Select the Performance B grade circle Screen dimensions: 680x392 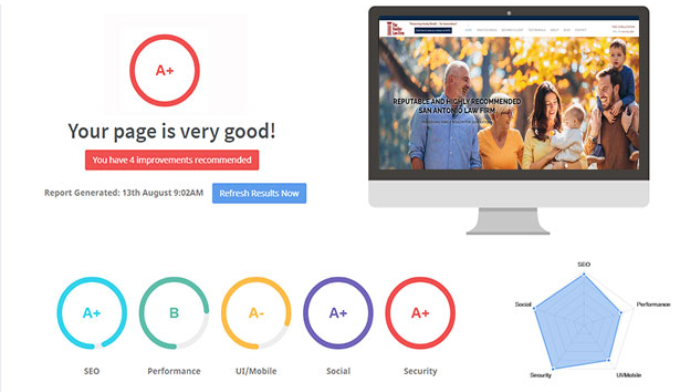[x=174, y=313]
